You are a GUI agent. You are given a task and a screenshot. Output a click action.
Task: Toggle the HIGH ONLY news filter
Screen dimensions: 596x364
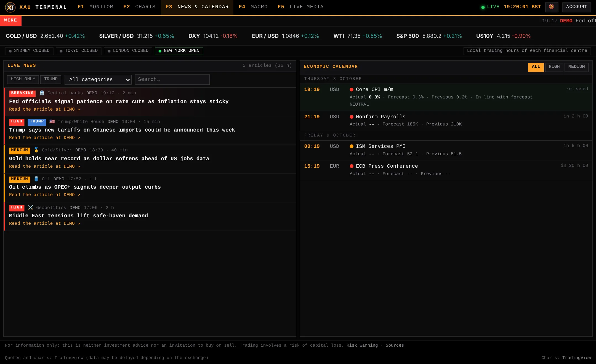[23, 79]
